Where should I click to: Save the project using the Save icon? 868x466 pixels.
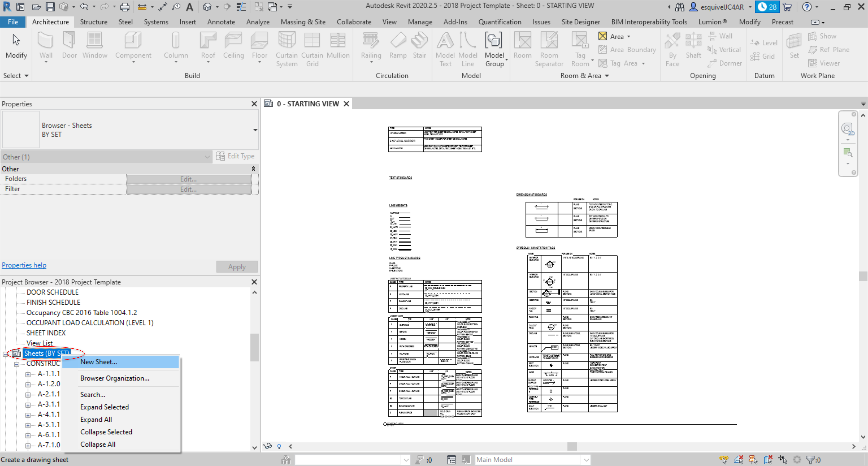point(50,7)
